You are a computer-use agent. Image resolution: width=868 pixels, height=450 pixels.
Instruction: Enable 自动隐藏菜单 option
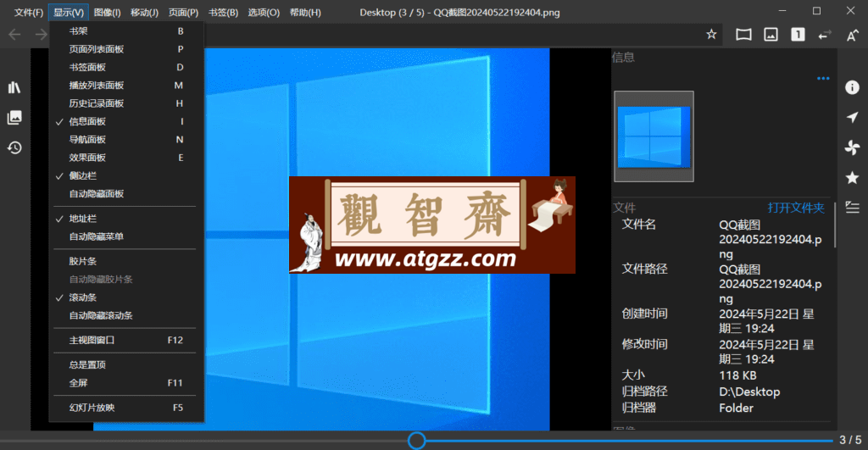click(126, 236)
